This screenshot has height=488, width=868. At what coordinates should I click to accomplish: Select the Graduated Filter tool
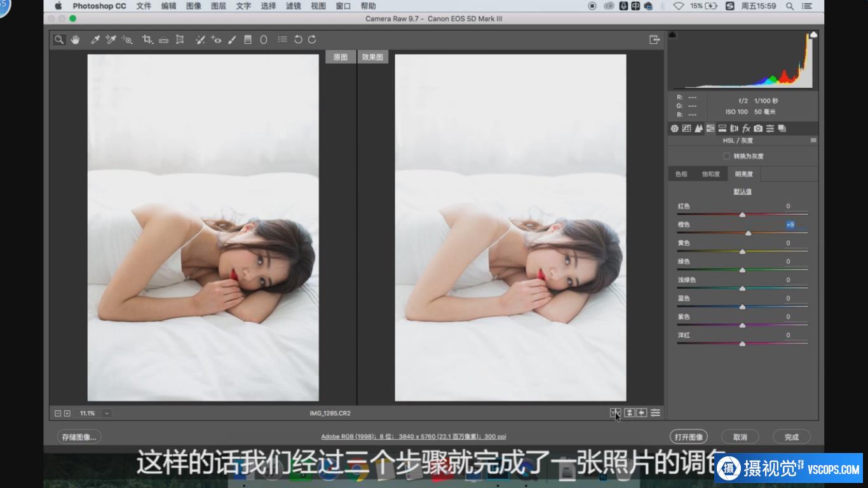click(248, 39)
